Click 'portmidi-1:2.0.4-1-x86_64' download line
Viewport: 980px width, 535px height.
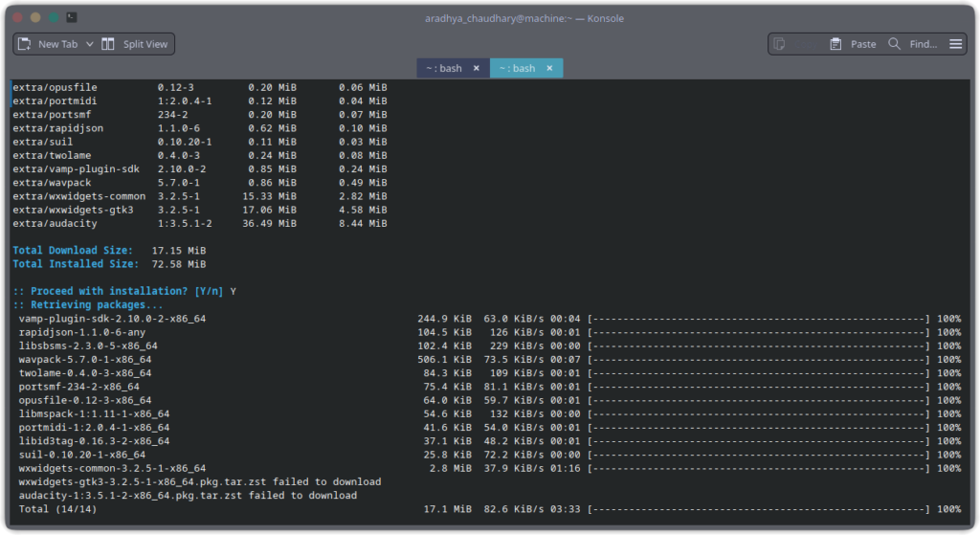pos(489,428)
